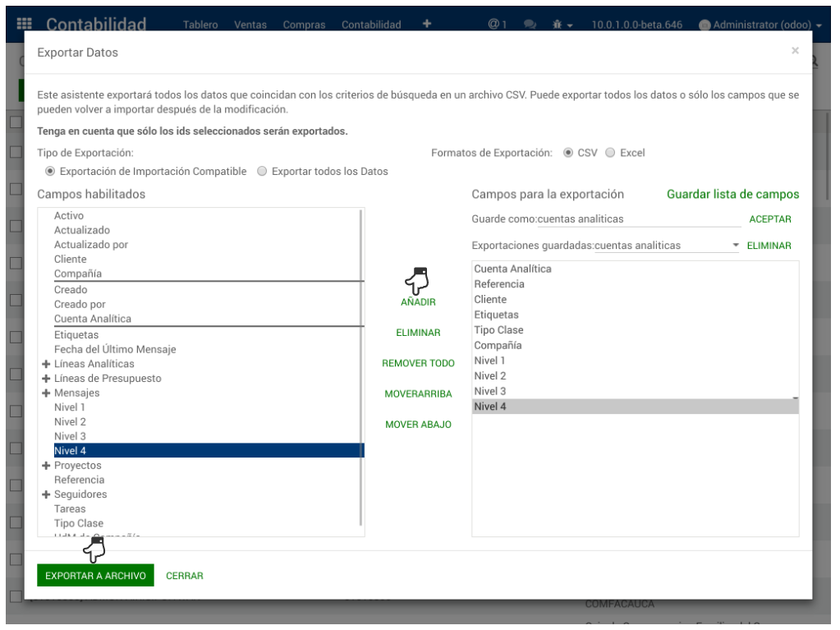Image resolution: width=840 pixels, height=630 pixels.
Task: Open the Compras menu
Action: click(x=304, y=25)
